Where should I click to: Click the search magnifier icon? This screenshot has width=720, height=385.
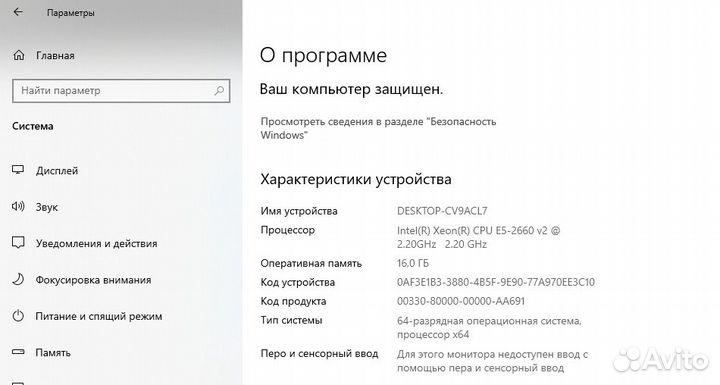tap(219, 91)
